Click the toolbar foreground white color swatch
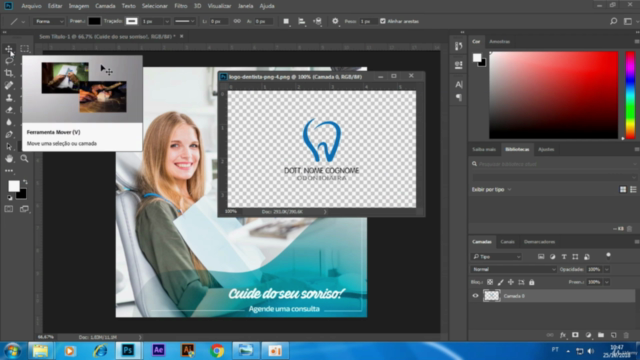The width and height of the screenshot is (640, 360). tap(13, 186)
